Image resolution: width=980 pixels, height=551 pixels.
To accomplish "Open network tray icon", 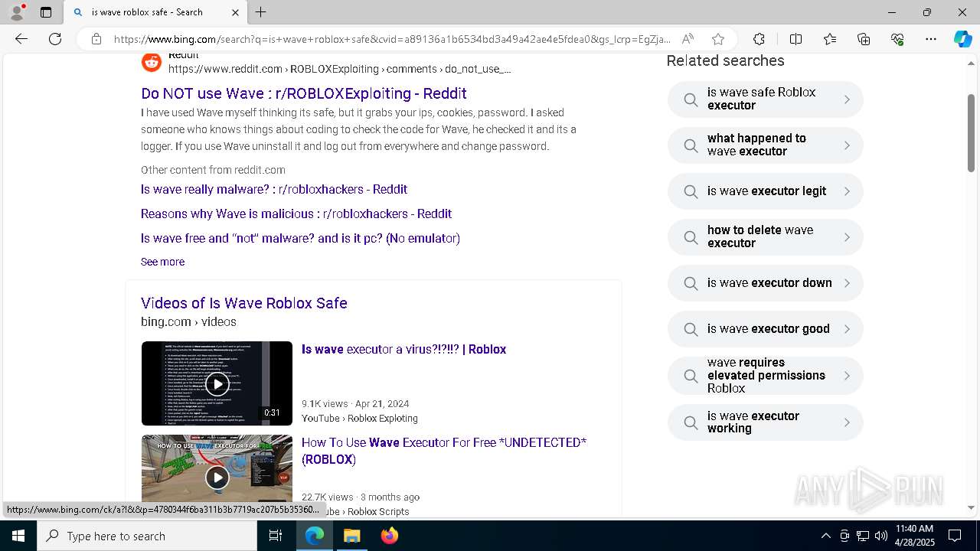I will click(x=863, y=536).
